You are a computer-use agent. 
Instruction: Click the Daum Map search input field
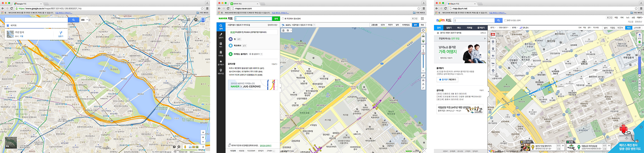[474, 20]
